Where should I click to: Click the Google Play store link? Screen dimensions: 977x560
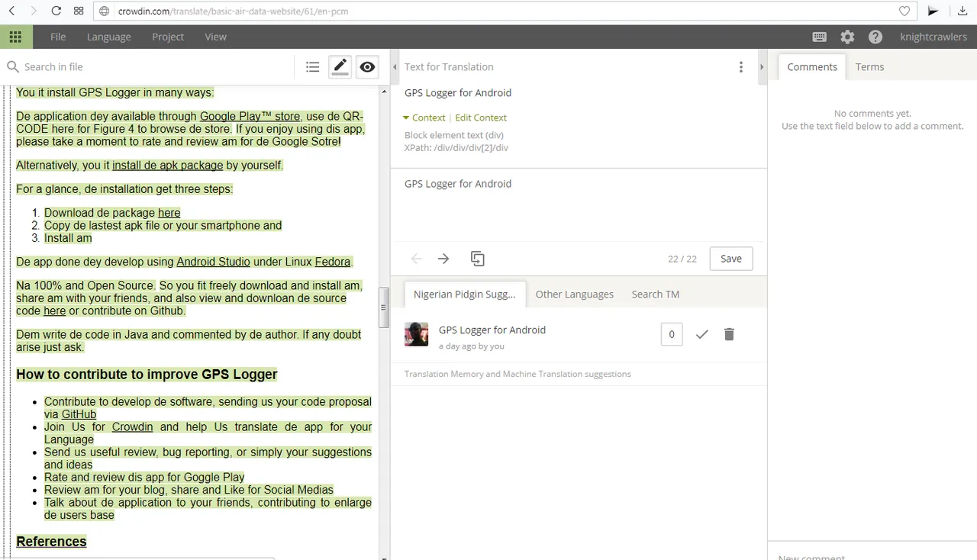coord(250,117)
